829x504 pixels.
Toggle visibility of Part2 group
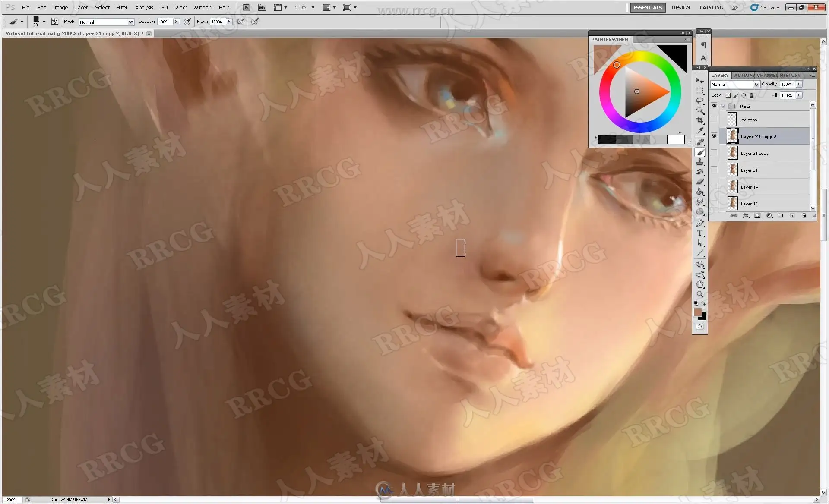pyautogui.click(x=714, y=106)
